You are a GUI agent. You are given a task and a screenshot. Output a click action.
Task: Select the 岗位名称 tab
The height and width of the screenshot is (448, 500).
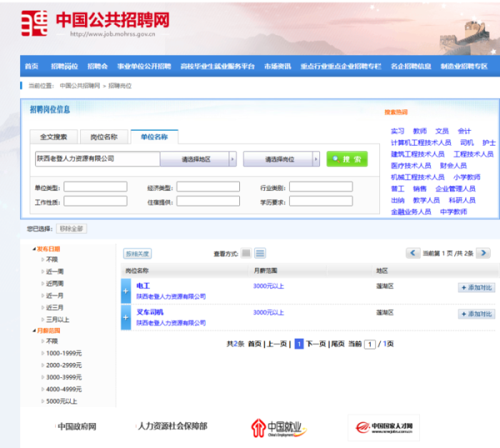(x=104, y=137)
